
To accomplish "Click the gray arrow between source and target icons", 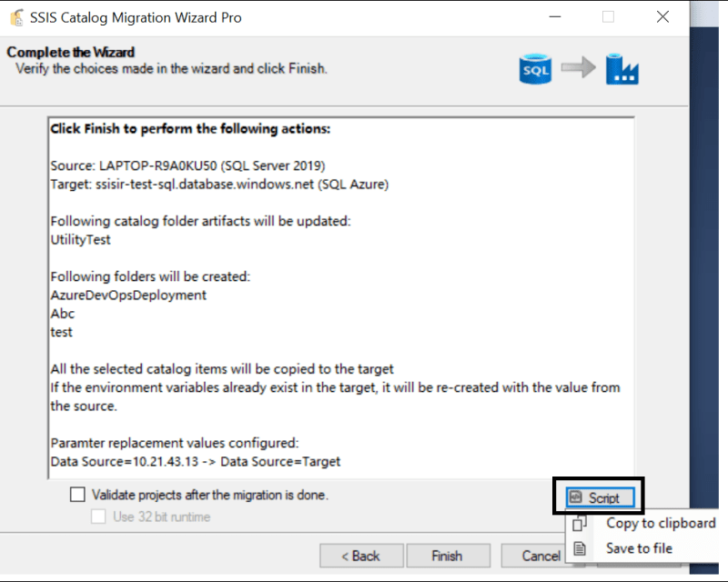I will pyautogui.click(x=579, y=68).
